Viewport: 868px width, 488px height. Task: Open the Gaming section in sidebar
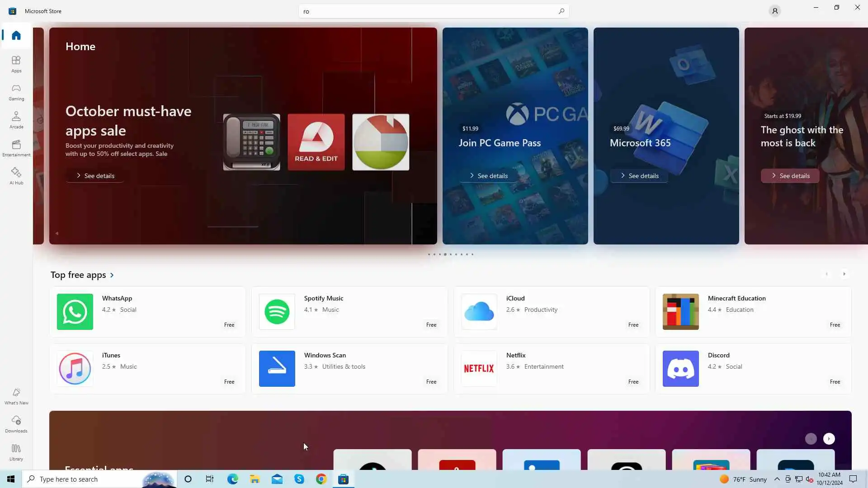[16, 92]
